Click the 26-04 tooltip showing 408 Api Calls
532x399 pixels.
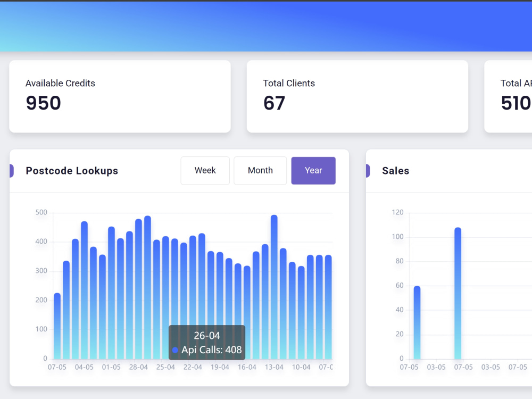(x=207, y=343)
